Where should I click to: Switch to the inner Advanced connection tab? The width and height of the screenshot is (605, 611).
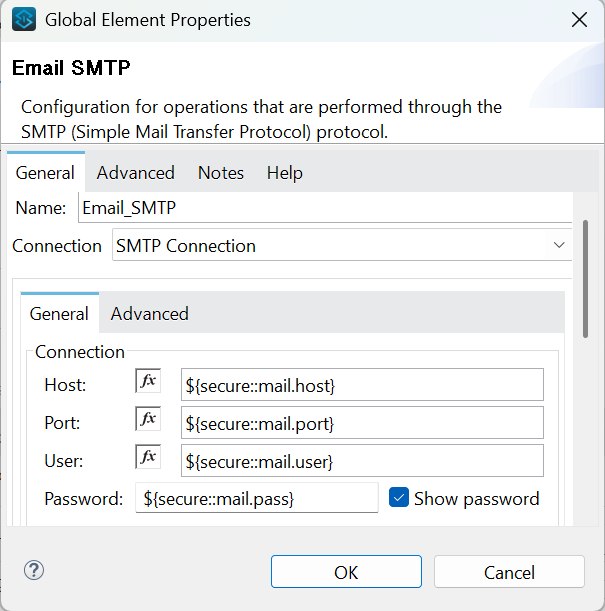pyautogui.click(x=149, y=314)
